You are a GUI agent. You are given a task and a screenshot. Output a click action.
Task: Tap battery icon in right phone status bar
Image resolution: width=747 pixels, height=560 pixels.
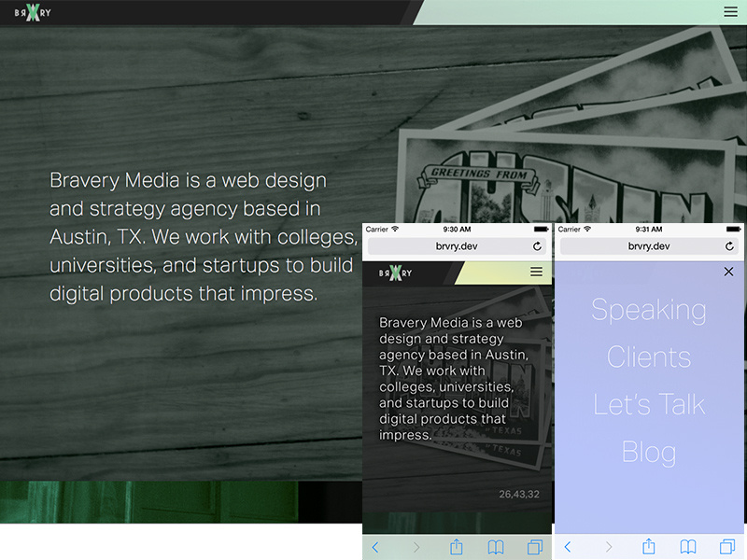[x=734, y=229]
